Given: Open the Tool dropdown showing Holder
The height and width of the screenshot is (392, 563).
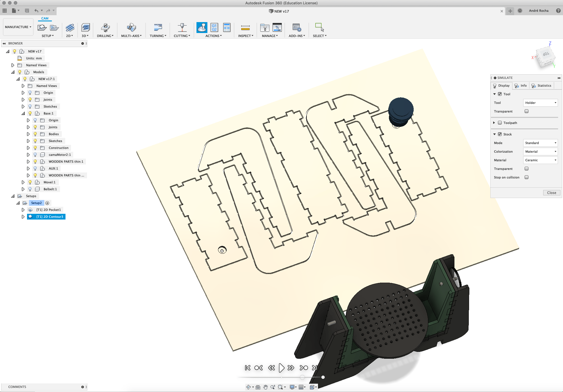Looking at the screenshot, I should point(540,102).
